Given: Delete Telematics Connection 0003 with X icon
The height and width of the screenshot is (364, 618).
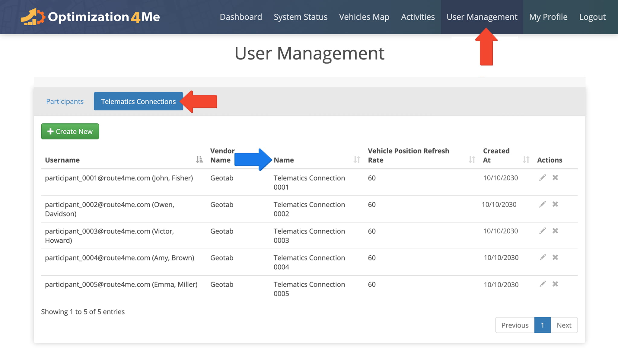Looking at the screenshot, I should pyautogui.click(x=555, y=231).
